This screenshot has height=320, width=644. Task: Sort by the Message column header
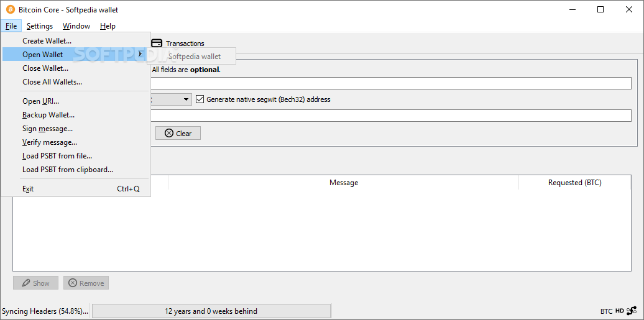click(343, 183)
